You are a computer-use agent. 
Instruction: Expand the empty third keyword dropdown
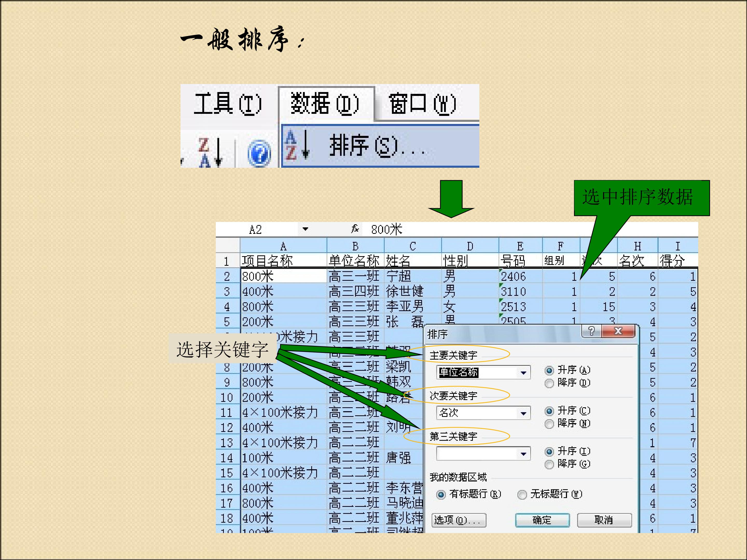[x=523, y=454]
